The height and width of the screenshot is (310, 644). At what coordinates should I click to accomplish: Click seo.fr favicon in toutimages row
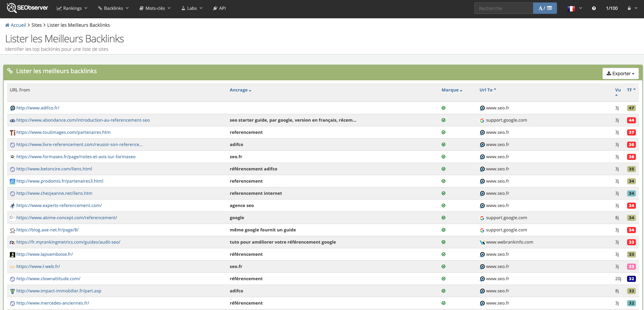482,132
